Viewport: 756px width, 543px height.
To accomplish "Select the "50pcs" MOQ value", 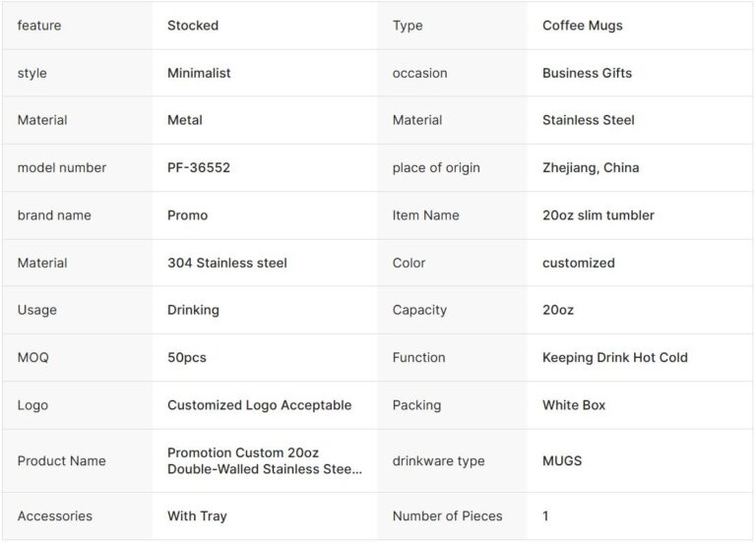I will (x=187, y=357).
